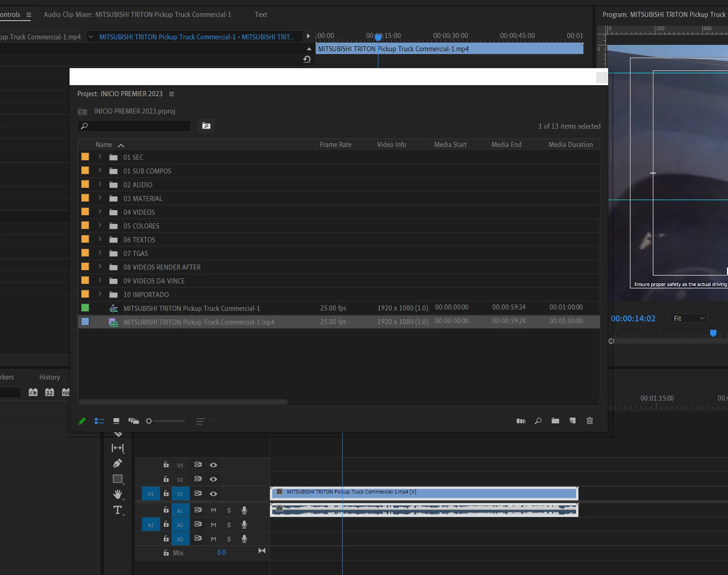
Task: Mute audio track A3
Action: pyautogui.click(x=213, y=539)
